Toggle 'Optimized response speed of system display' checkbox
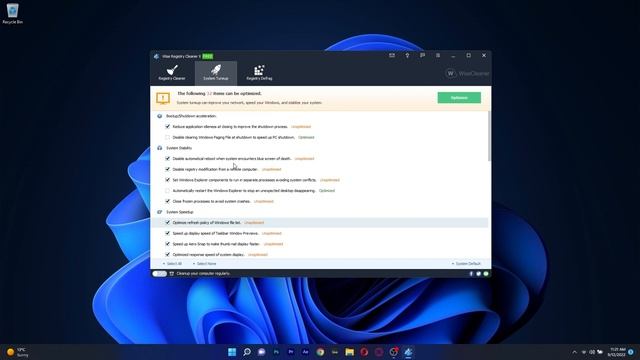Image resolution: width=640 pixels, height=360 pixels. point(167,254)
